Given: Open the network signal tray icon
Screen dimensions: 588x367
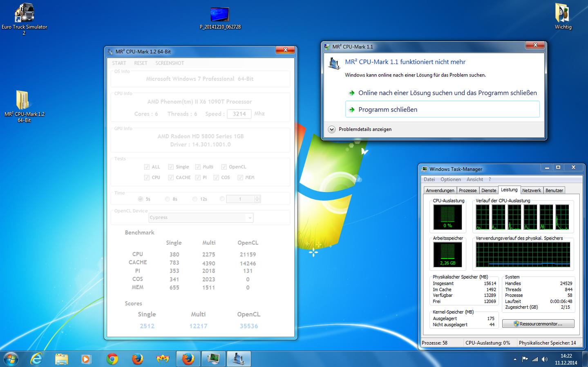Looking at the screenshot, I should pyautogui.click(x=535, y=359).
